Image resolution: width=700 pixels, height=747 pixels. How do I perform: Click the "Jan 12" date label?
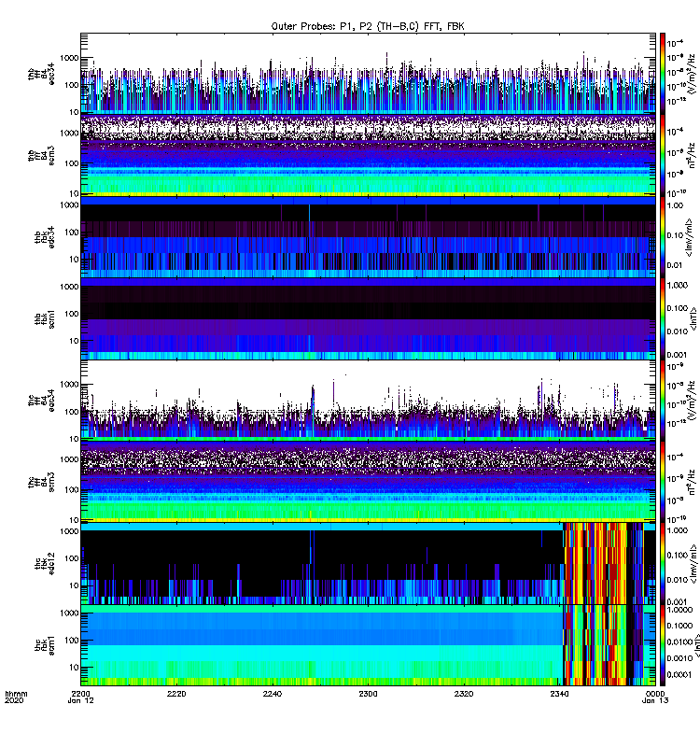[x=80, y=700]
